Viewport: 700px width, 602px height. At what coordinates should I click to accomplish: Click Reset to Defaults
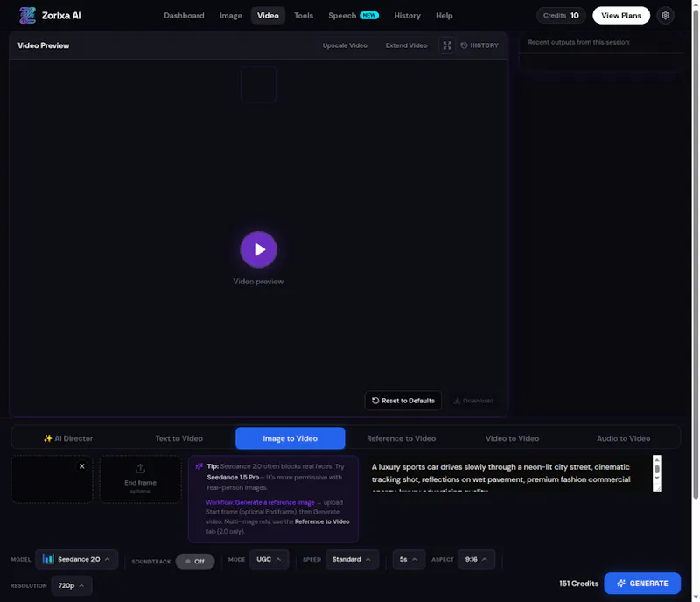coord(403,401)
